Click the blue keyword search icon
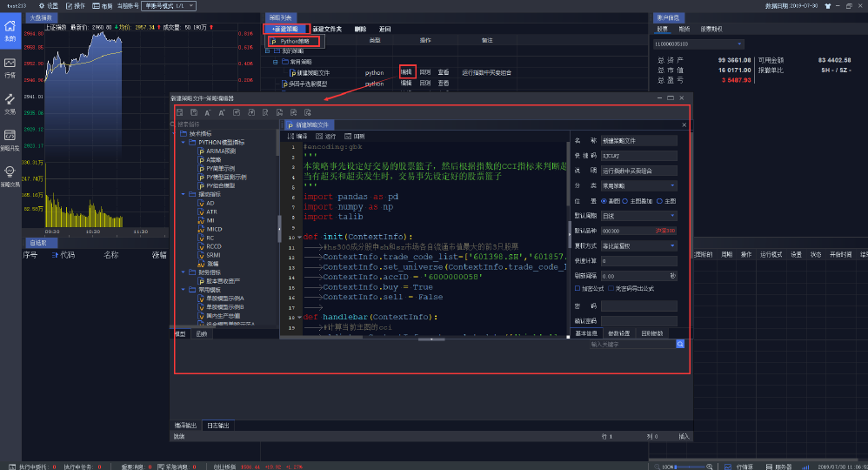The height and width of the screenshot is (470, 868). 680,344
